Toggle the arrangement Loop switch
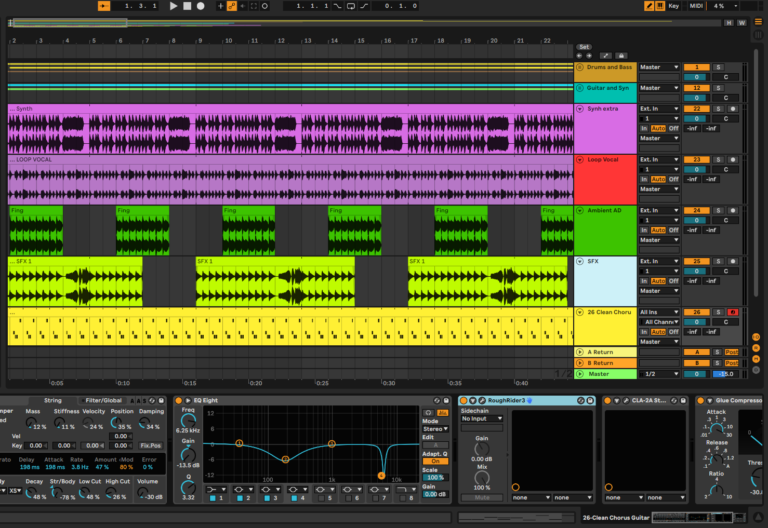This screenshot has height=528, width=768. click(x=351, y=6)
